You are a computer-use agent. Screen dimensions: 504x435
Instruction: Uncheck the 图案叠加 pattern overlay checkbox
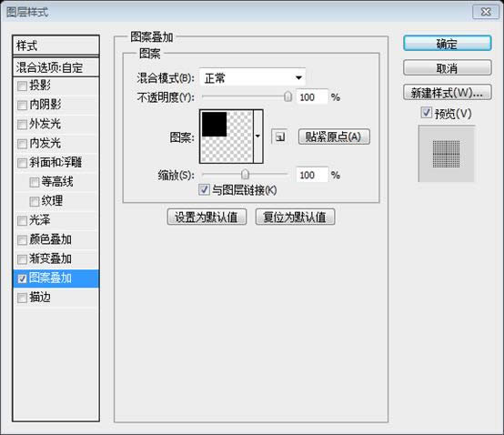pos(22,278)
